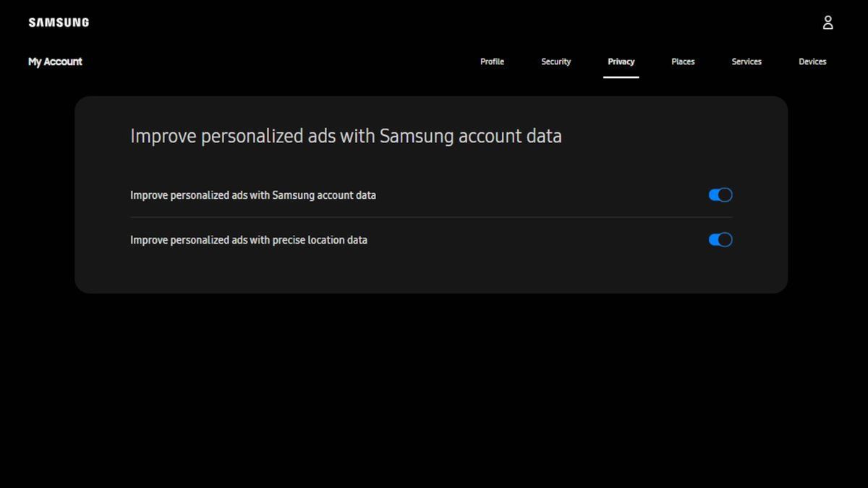View the Devices tab
The height and width of the screenshot is (488, 868).
[812, 61]
